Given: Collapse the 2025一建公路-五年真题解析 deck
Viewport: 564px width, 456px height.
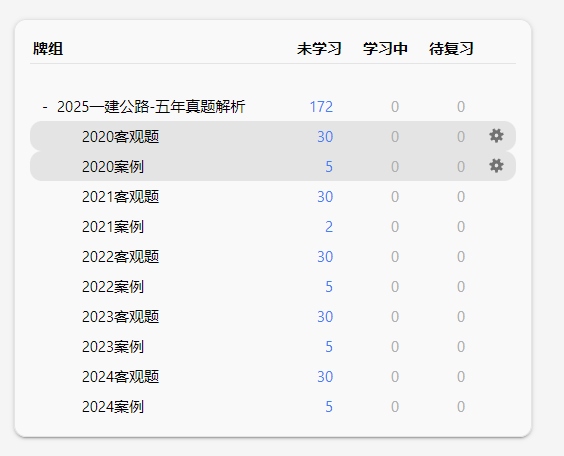Looking at the screenshot, I should tap(45, 107).
